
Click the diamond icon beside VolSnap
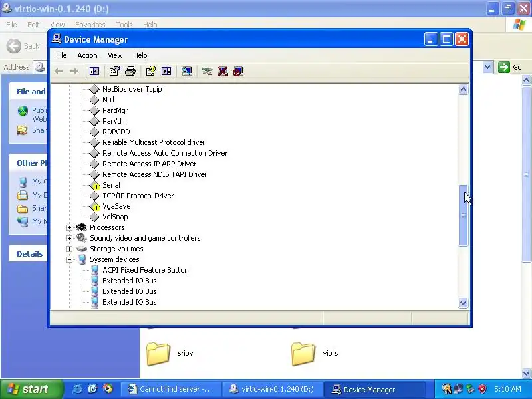coord(94,217)
